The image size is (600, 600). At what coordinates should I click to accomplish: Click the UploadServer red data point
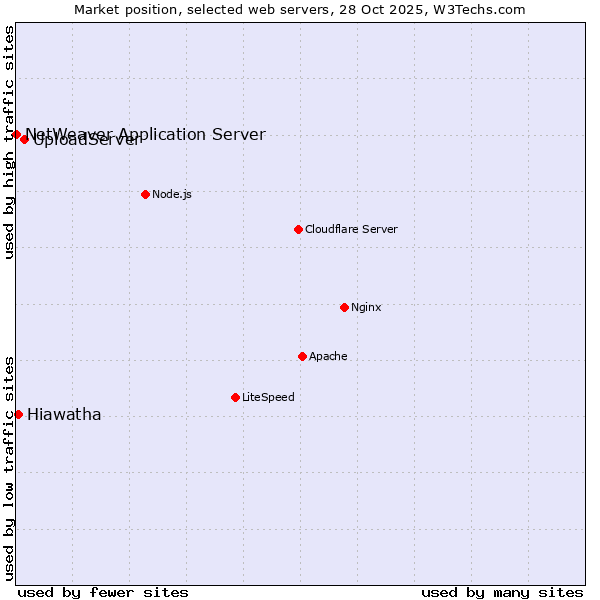tap(24, 139)
